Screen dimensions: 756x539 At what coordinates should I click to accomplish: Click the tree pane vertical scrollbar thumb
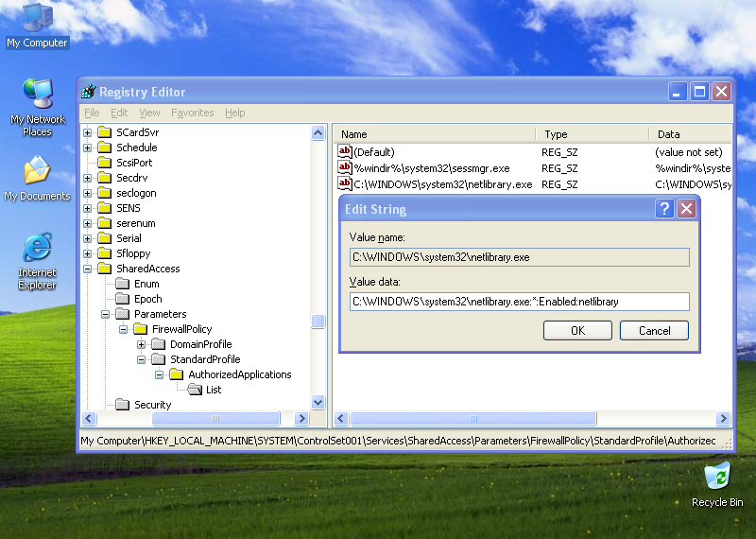(318, 322)
